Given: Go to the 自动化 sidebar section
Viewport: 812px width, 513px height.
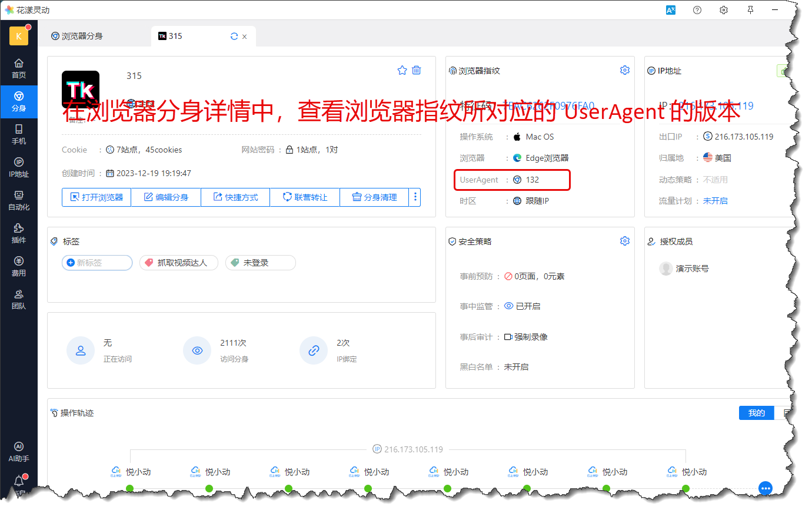Looking at the screenshot, I should coord(19,201).
